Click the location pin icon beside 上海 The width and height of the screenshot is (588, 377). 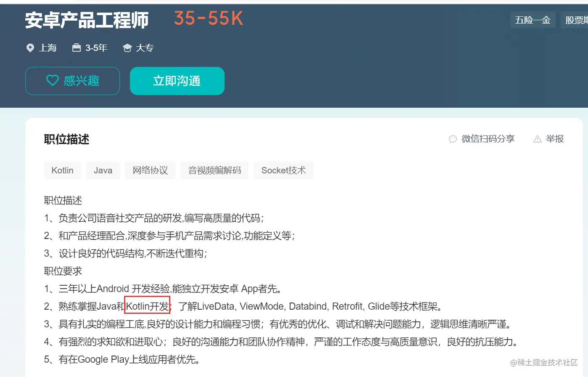(x=30, y=48)
